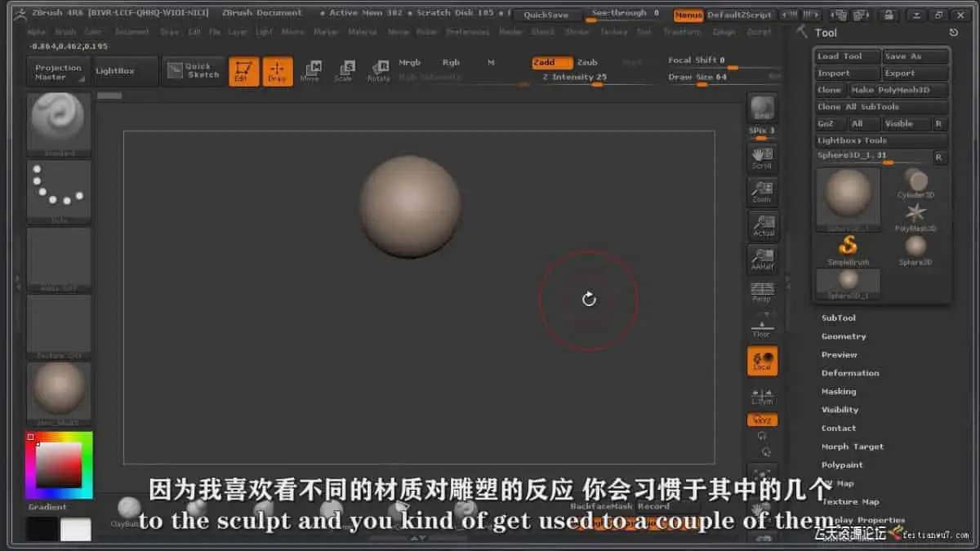Open the current material sphere thumbnail
980x551 pixels.
(59, 393)
